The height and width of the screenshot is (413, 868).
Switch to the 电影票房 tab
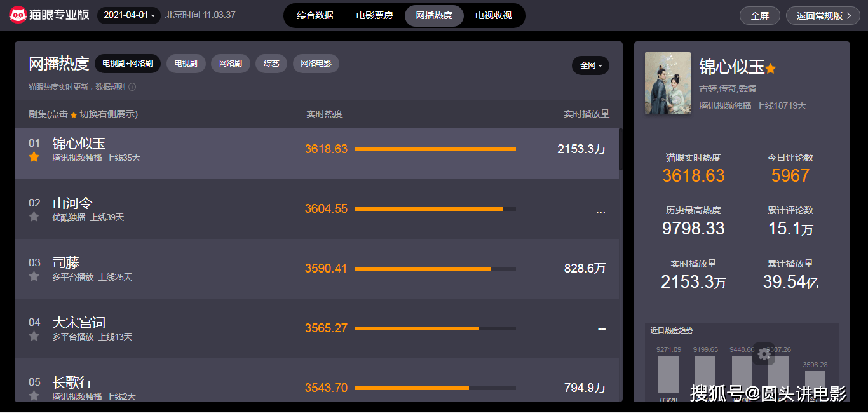tap(374, 15)
